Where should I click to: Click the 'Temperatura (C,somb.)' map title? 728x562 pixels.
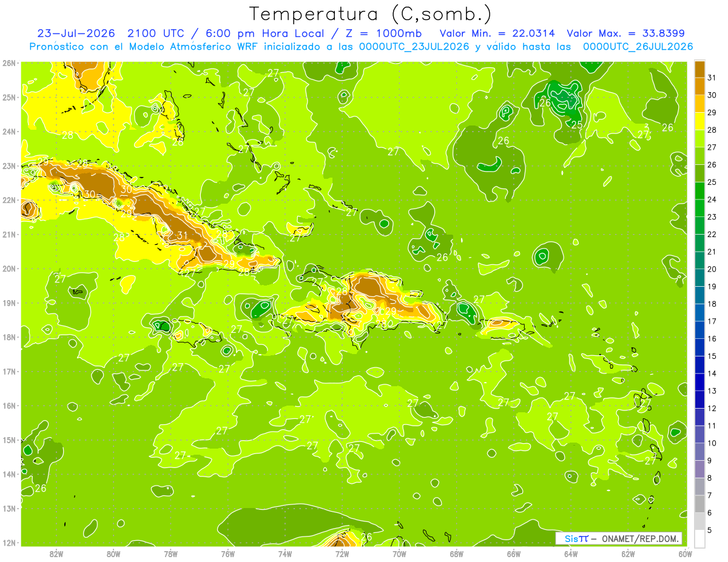pyautogui.click(x=371, y=15)
